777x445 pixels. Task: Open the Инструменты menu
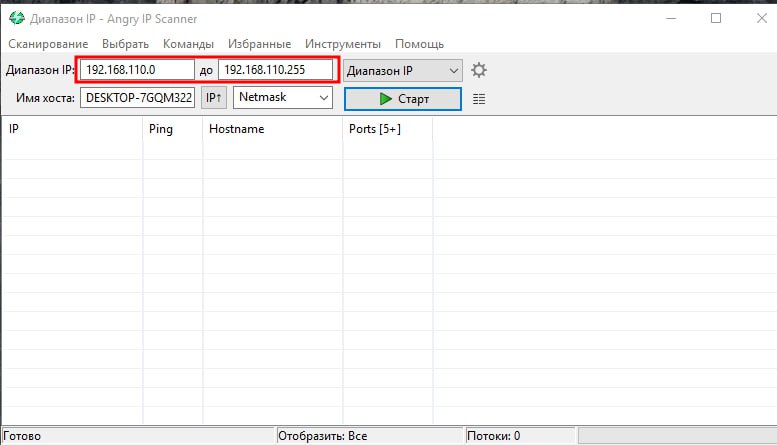pos(343,44)
